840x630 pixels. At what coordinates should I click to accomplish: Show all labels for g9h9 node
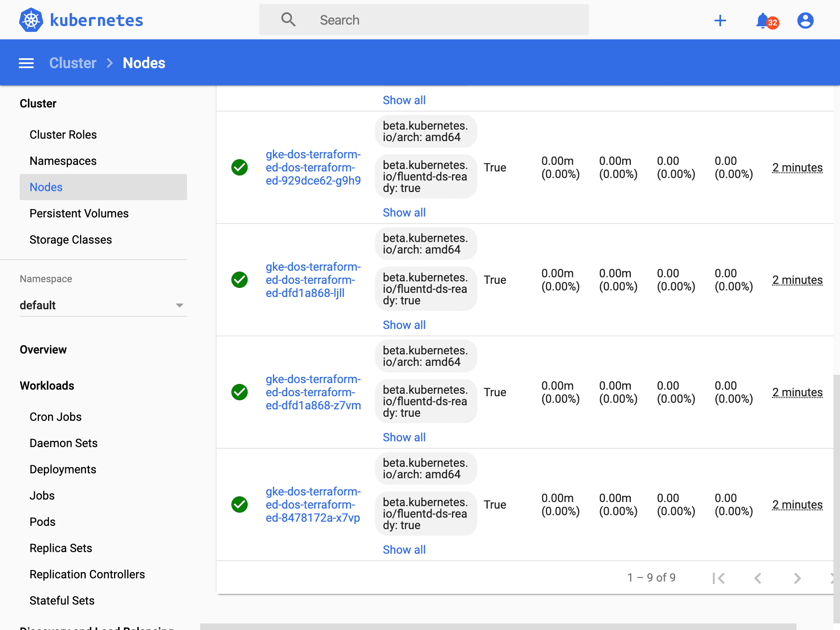click(x=404, y=212)
